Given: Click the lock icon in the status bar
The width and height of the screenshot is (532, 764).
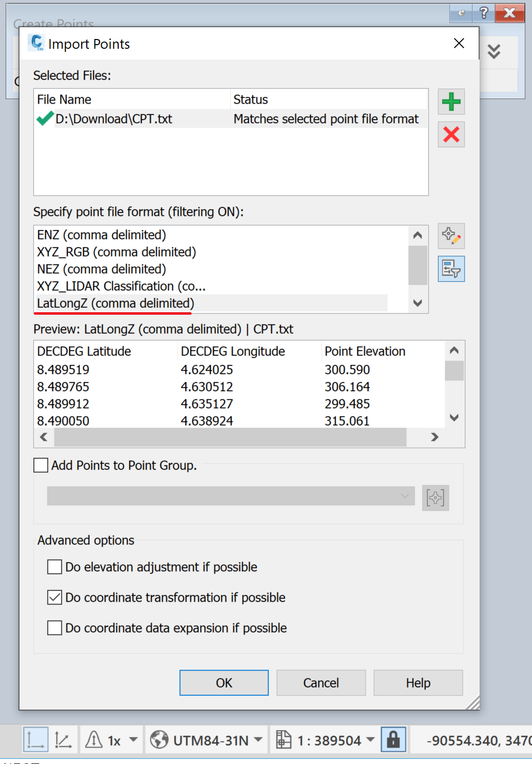Looking at the screenshot, I should 393,740.
